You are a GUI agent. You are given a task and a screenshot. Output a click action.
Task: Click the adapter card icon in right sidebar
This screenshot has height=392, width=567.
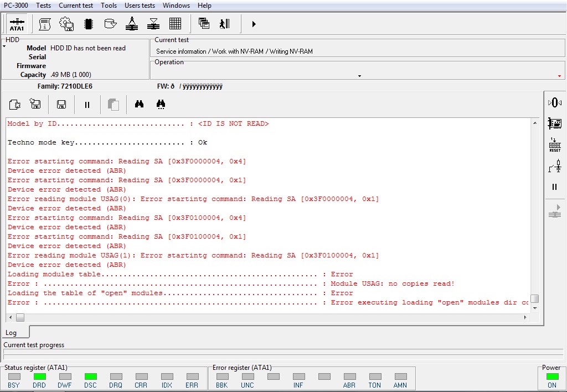point(555,123)
